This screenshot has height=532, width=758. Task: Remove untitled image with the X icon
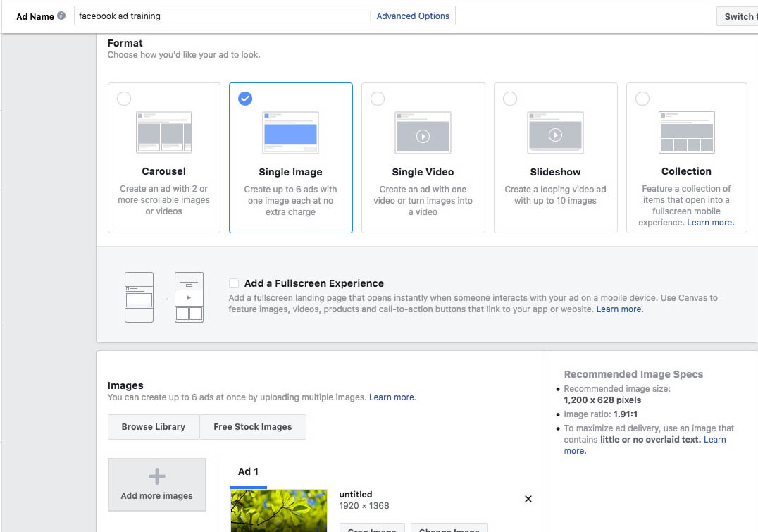[x=528, y=499]
